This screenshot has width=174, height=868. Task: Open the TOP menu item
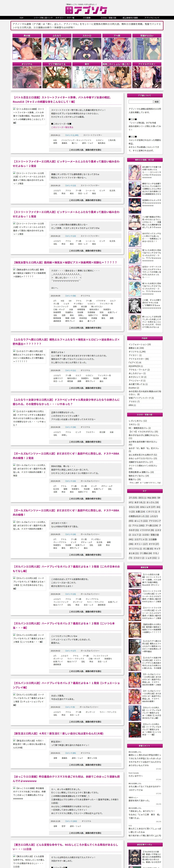(21, 18)
